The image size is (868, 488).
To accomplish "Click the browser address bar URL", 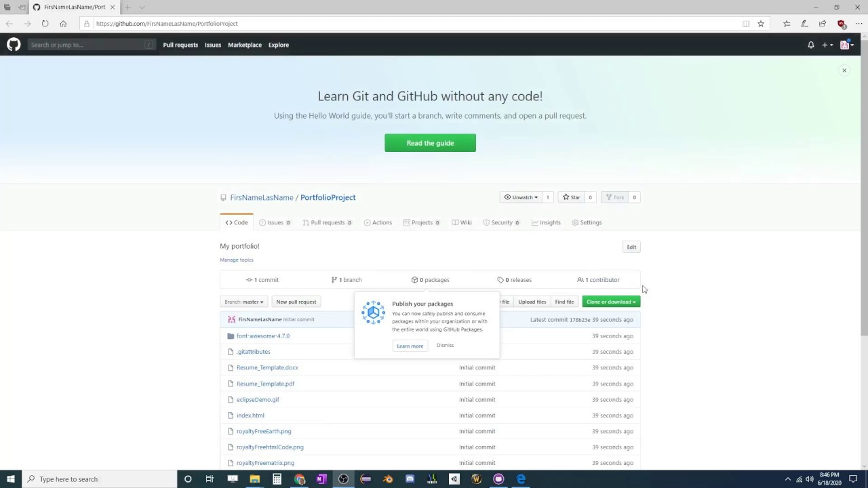I will (x=167, y=24).
